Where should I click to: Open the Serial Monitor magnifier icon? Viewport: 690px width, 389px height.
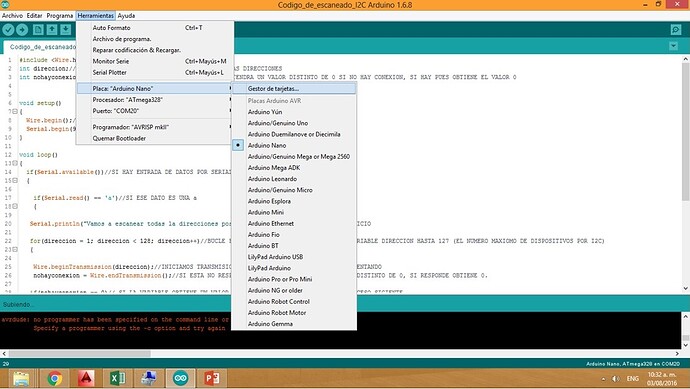click(676, 29)
